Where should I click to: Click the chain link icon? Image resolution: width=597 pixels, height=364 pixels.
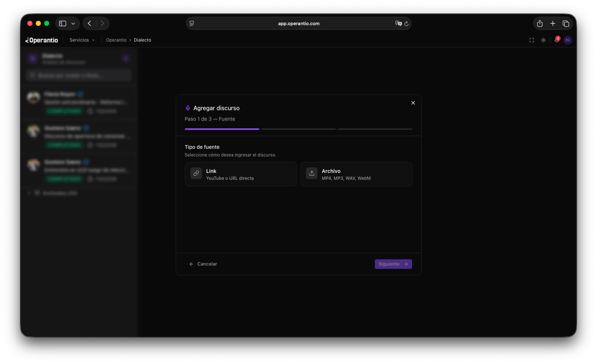[x=196, y=173]
